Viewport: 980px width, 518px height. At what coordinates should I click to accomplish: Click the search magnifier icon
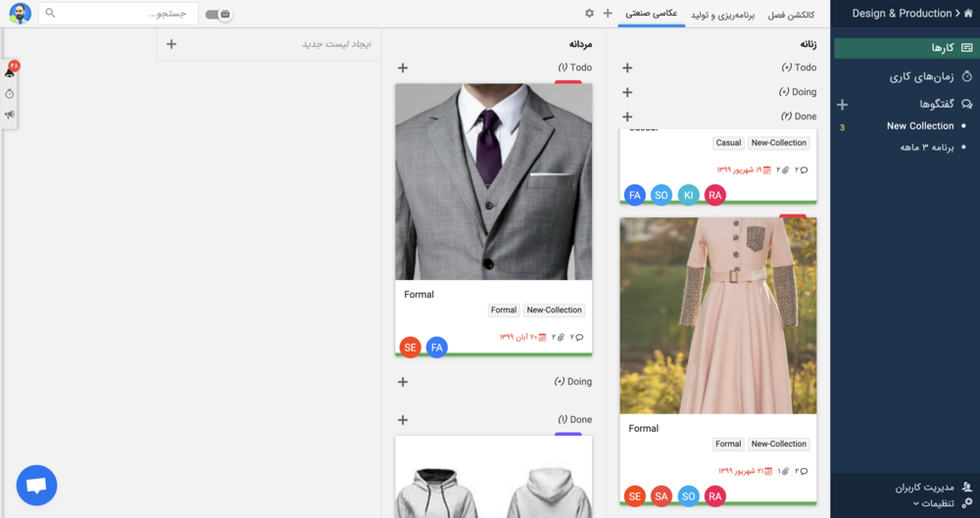(51, 13)
